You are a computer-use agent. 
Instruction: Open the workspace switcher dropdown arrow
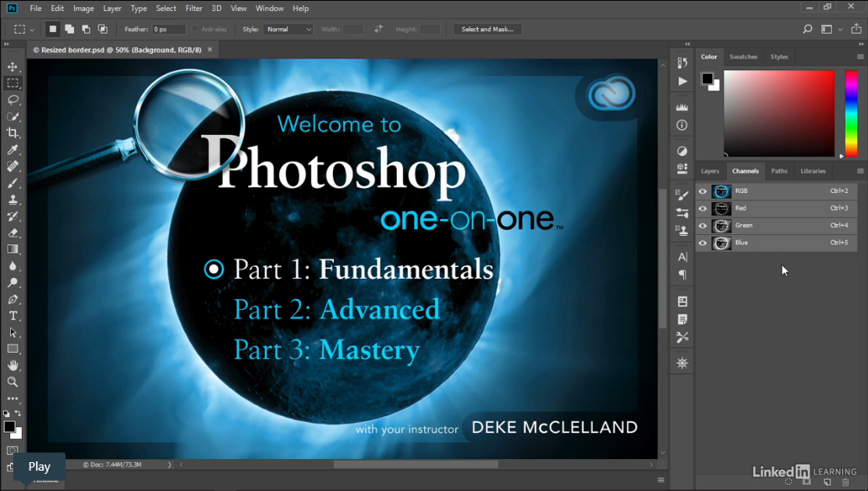click(x=841, y=30)
